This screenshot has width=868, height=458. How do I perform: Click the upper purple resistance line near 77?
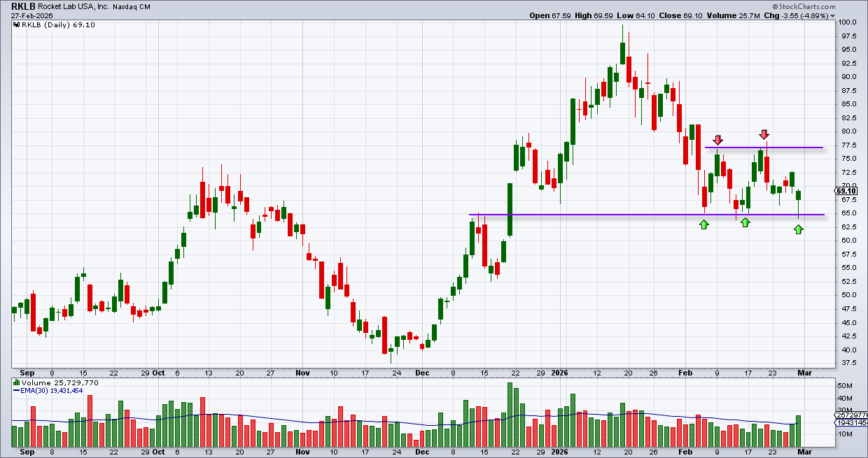[764, 148]
